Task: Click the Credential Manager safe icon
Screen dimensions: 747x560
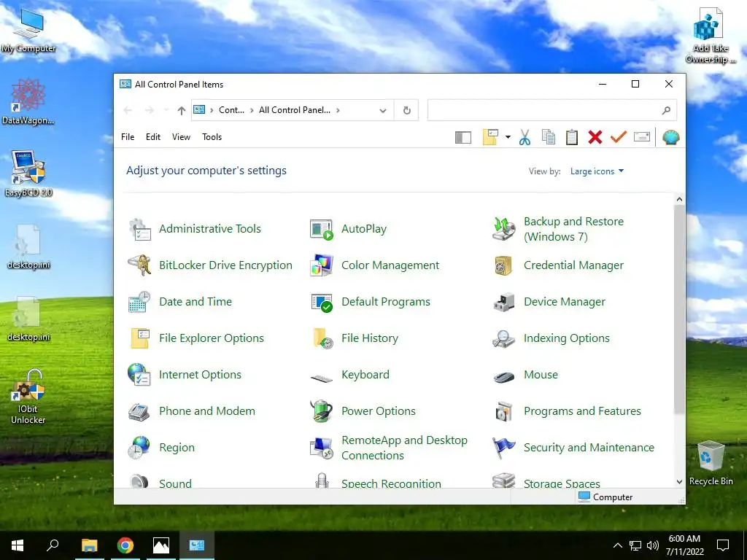Action: click(504, 265)
